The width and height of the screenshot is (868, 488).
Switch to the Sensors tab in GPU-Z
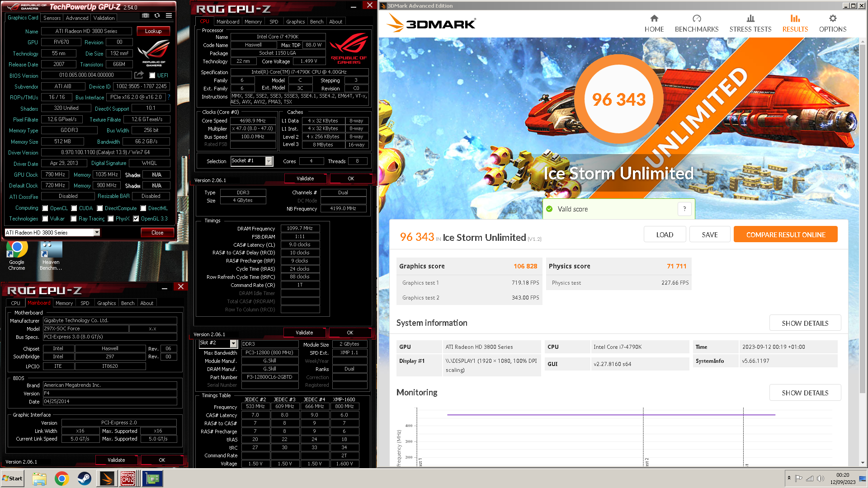pyautogui.click(x=52, y=18)
